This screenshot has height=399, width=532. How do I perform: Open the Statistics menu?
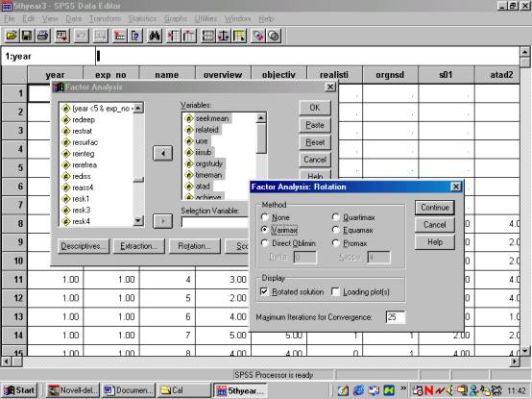click(142, 18)
